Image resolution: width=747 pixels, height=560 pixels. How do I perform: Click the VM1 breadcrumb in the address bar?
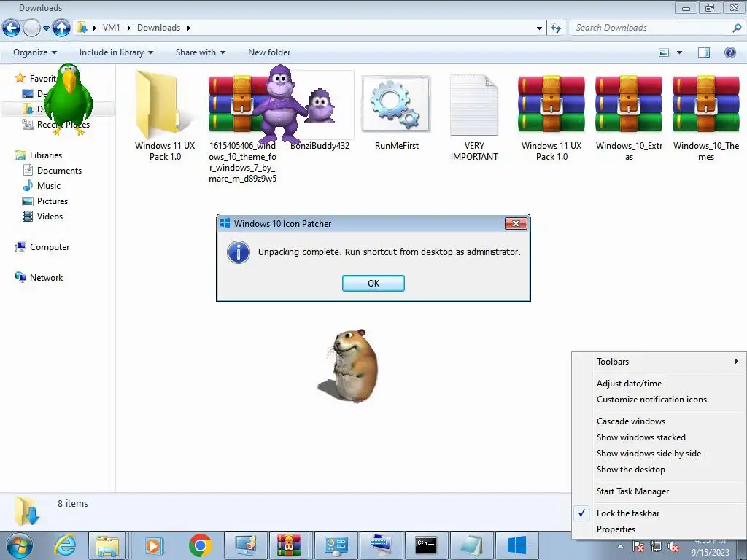tap(111, 28)
